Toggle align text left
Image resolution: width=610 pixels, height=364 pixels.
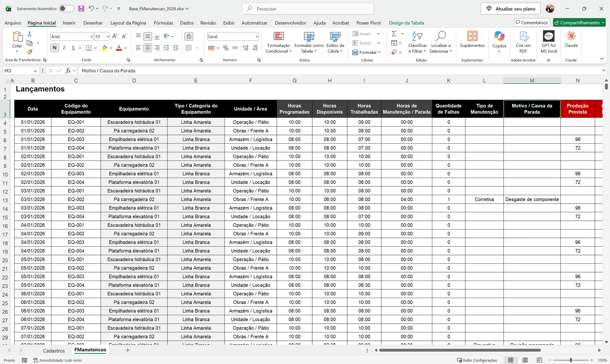(x=138, y=48)
